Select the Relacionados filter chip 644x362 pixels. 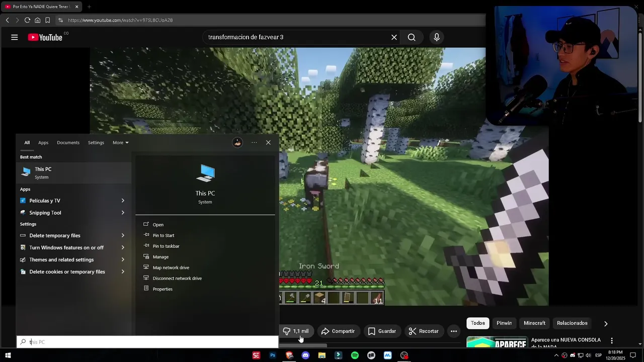point(572,323)
